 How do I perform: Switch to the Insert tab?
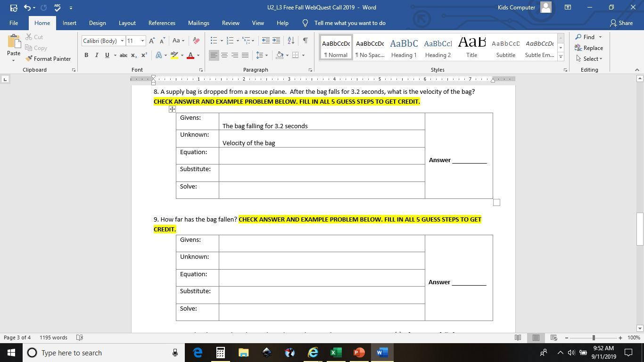[69, 23]
